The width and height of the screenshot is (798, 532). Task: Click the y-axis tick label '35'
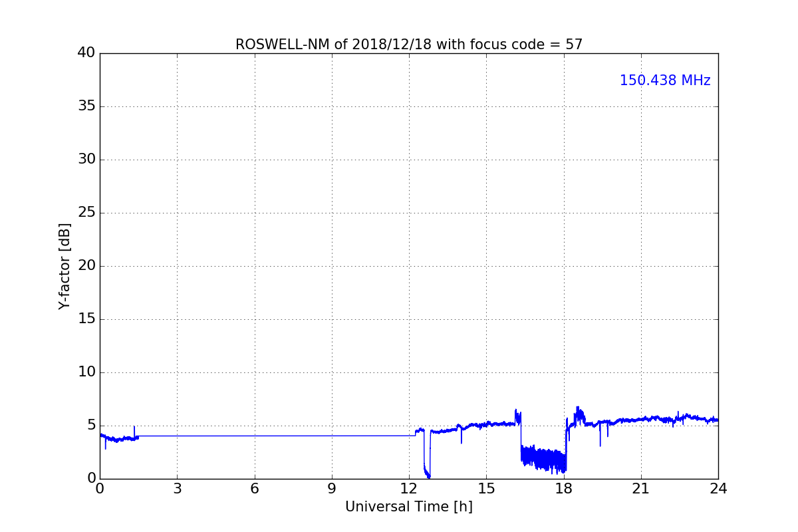pyautogui.click(x=86, y=106)
